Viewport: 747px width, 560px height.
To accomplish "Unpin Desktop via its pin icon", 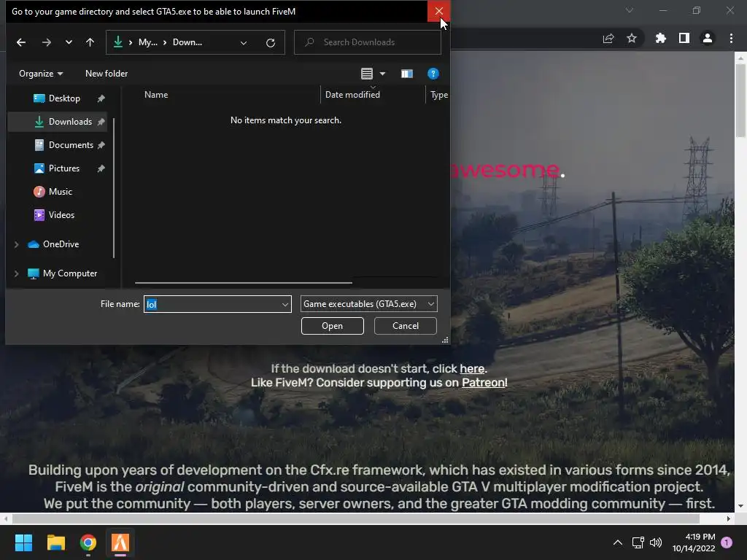I will pos(101,98).
